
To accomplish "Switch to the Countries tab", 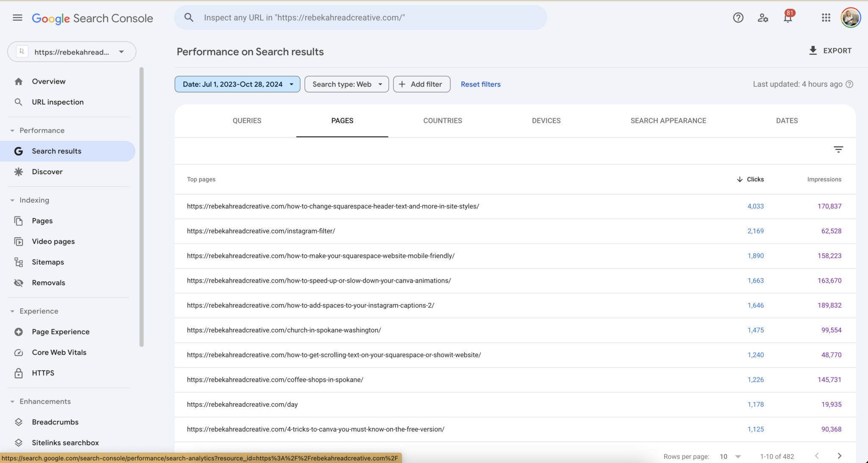I will (x=442, y=121).
